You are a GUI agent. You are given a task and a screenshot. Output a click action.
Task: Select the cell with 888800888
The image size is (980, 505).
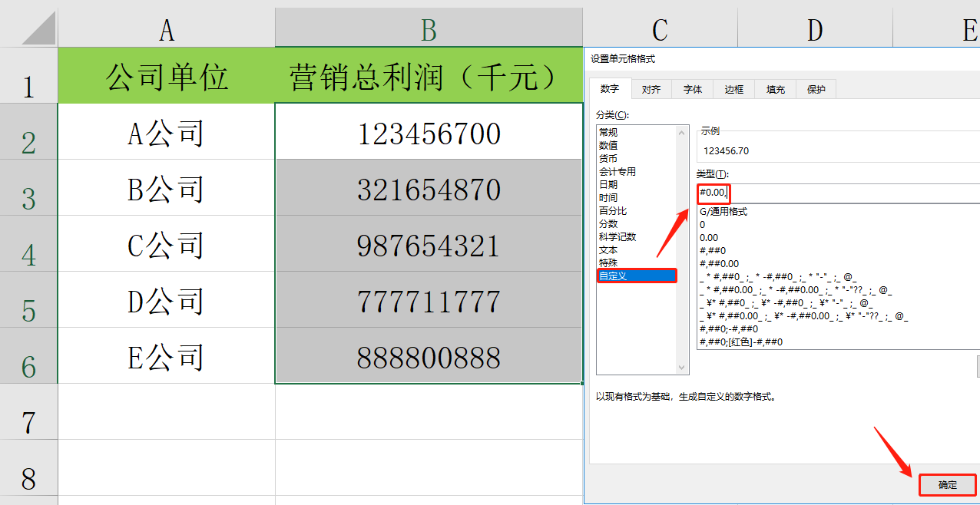[x=429, y=355]
